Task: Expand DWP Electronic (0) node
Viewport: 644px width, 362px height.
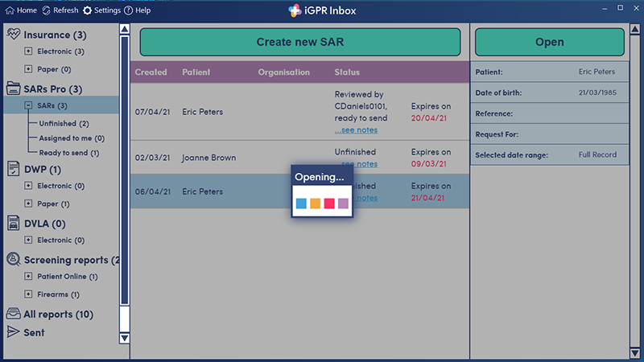Action: [x=28, y=186]
